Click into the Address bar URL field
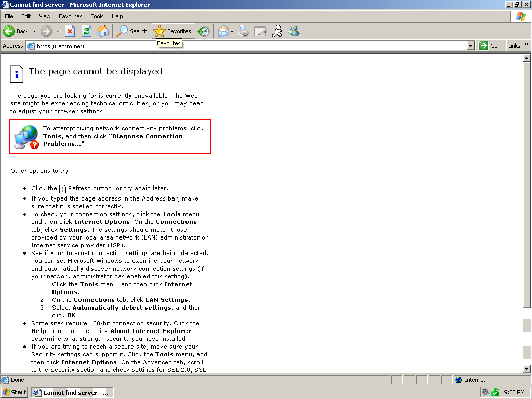Viewport: 532px width, 399px height. 249,46
